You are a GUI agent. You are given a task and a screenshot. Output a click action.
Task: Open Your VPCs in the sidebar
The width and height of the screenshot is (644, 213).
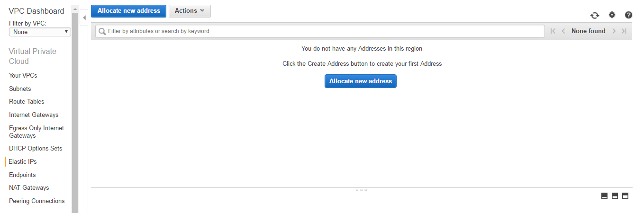click(x=23, y=75)
